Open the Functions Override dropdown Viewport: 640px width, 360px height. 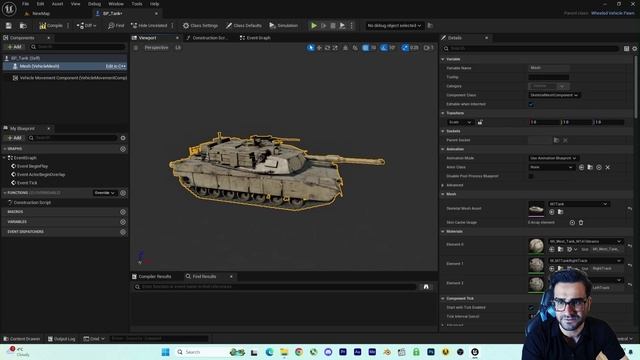(x=104, y=193)
